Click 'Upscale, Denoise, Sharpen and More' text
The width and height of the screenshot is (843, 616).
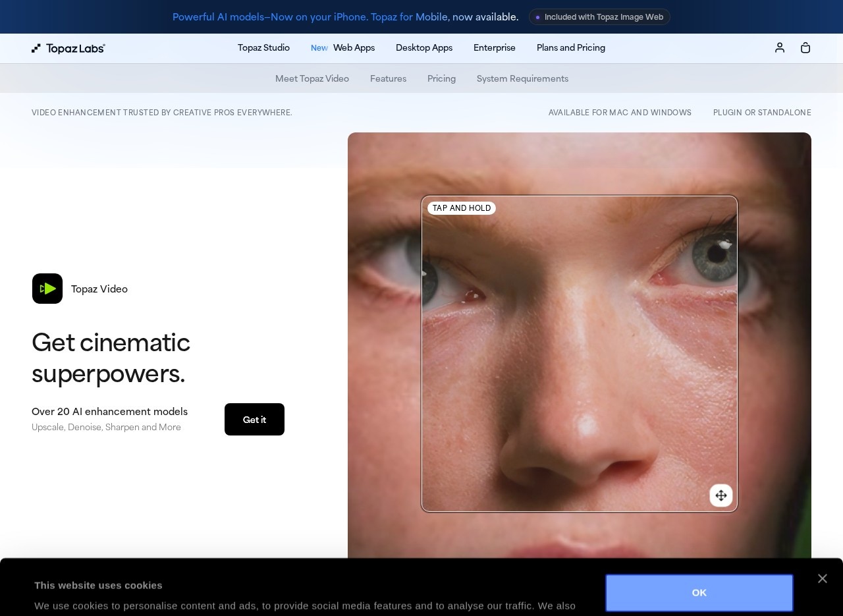[106, 428]
